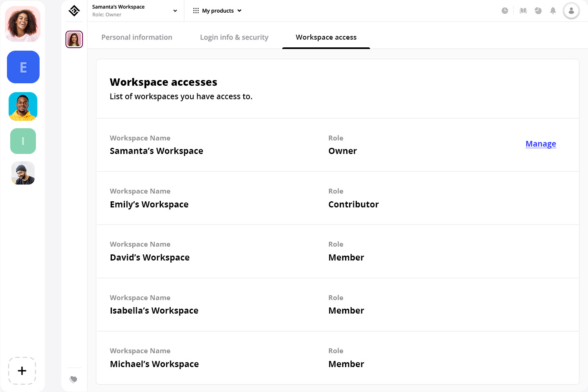
Task: Switch to the Personal information tab
Action: click(137, 37)
